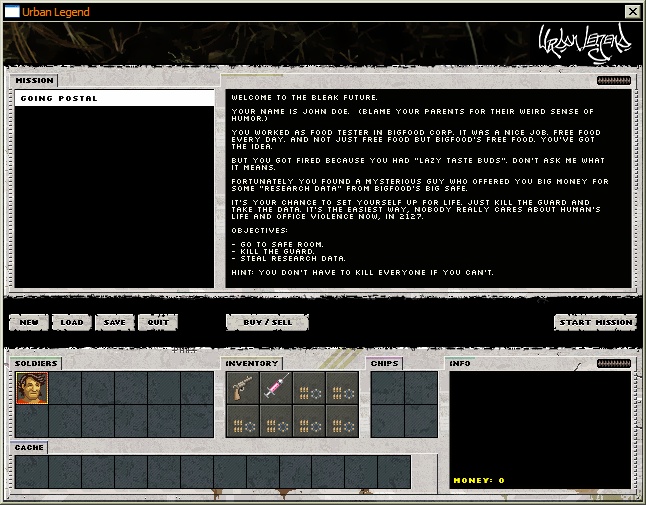646x505 pixels.
Task: Select the revolver pistol in inventory
Action: [x=243, y=388]
